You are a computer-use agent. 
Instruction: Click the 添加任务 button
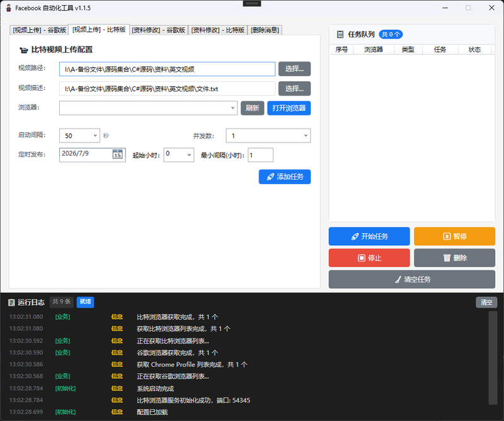(x=285, y=176)
